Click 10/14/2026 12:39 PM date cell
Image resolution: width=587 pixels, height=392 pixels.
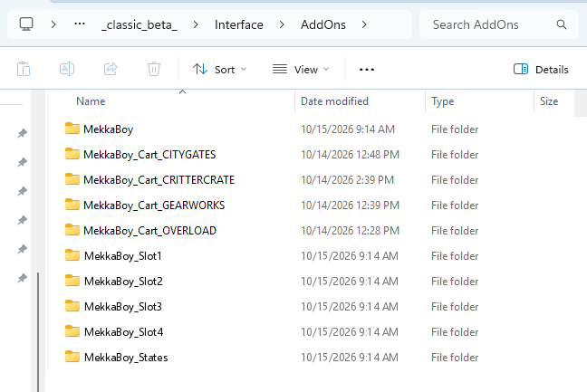pos(350,206)
